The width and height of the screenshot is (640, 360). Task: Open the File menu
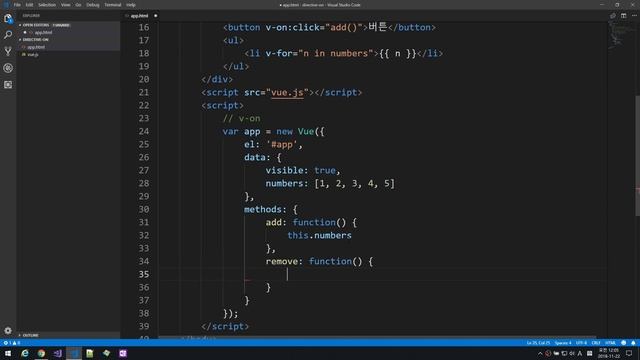click(x=17, y=5)
